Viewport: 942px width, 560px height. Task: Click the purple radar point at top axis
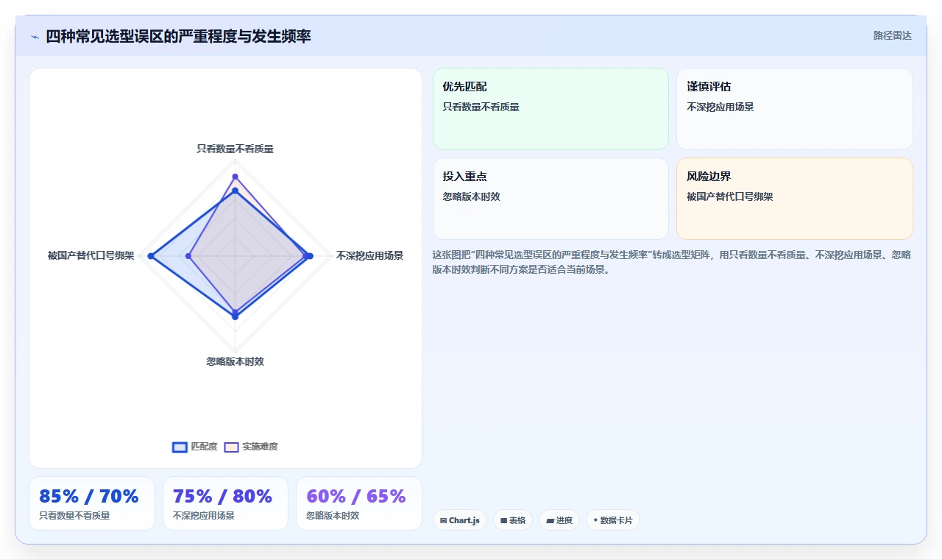click(235, 177)
